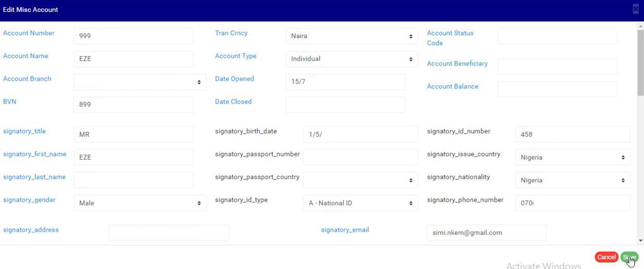Click the signatory_phone_number field
This screenshot has height=269, width=644.
tap(572, 203)
